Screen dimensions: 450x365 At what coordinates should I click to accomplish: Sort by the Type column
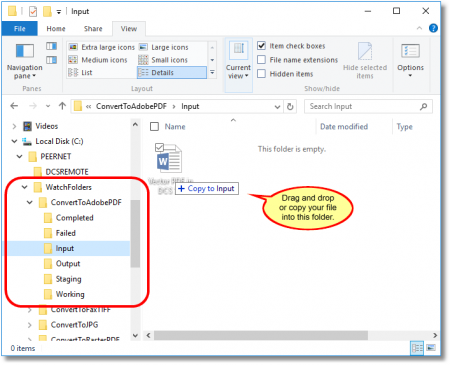(x=405, y=127)
